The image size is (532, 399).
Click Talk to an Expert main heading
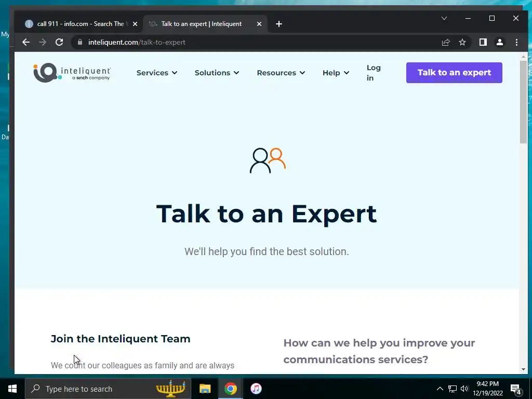pyautogui.click(x=267, y=214)
